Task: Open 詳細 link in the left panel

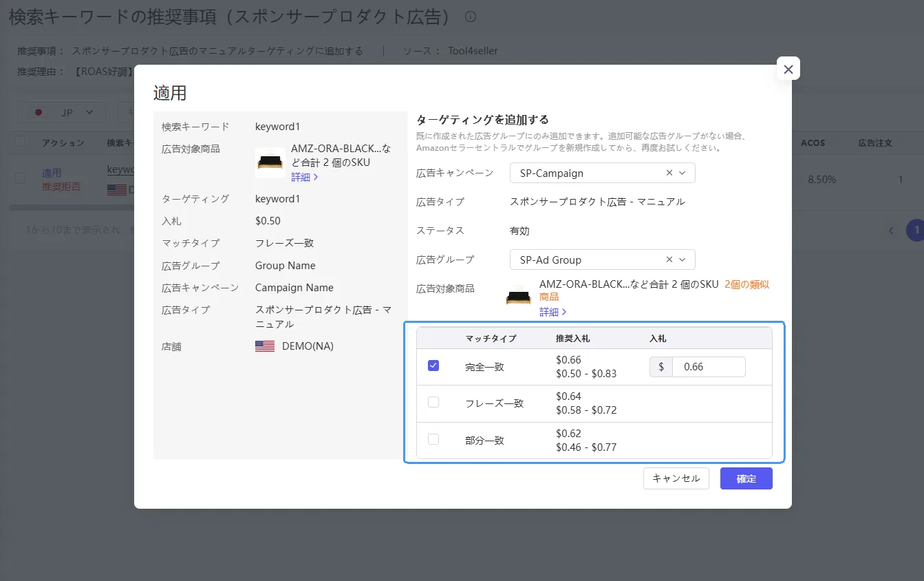Action: (x=305, y=177)
